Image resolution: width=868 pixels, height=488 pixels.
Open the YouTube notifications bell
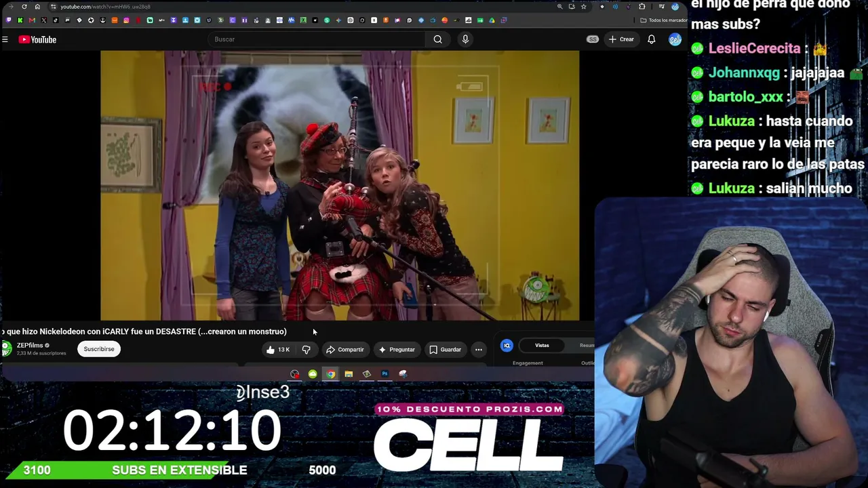[x=652, y=39]
